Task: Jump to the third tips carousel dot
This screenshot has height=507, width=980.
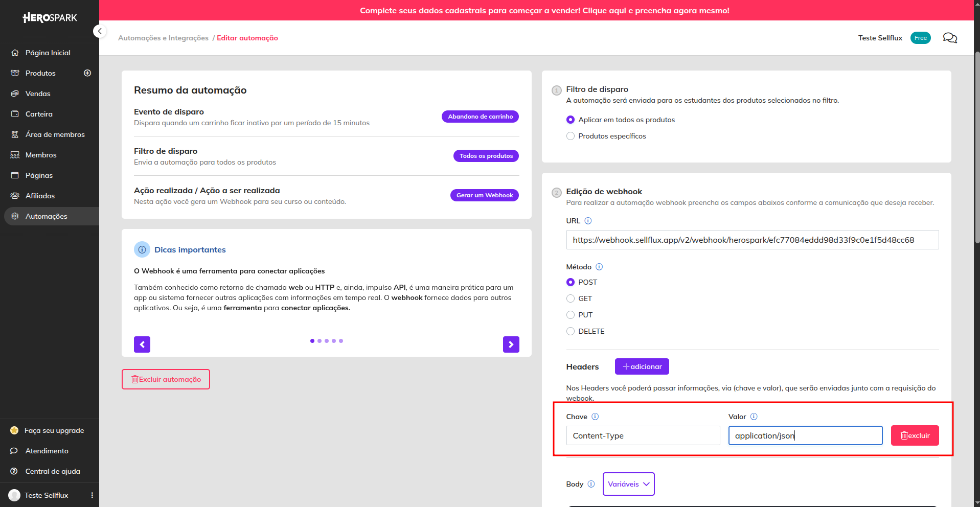Action: click(x=327, y=341)
